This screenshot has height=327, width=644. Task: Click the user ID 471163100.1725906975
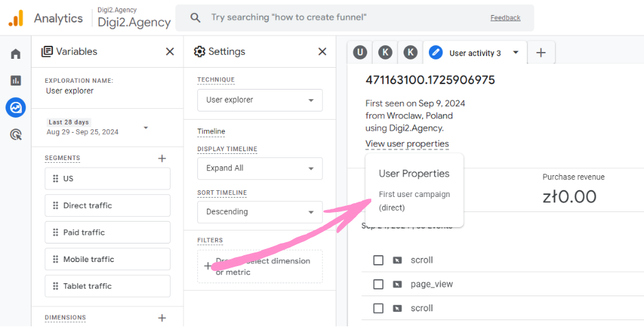click(430, 80)
